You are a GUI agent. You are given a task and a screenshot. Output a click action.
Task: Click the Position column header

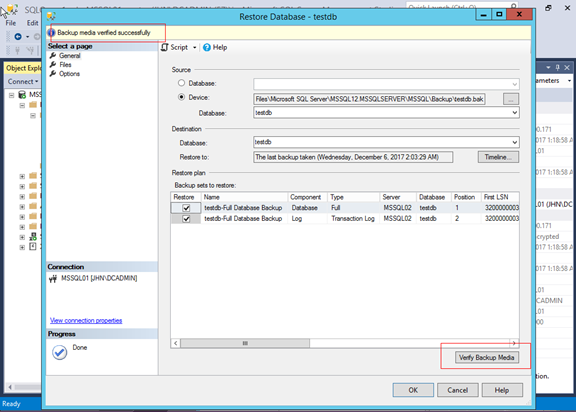(x=466, y=197)
